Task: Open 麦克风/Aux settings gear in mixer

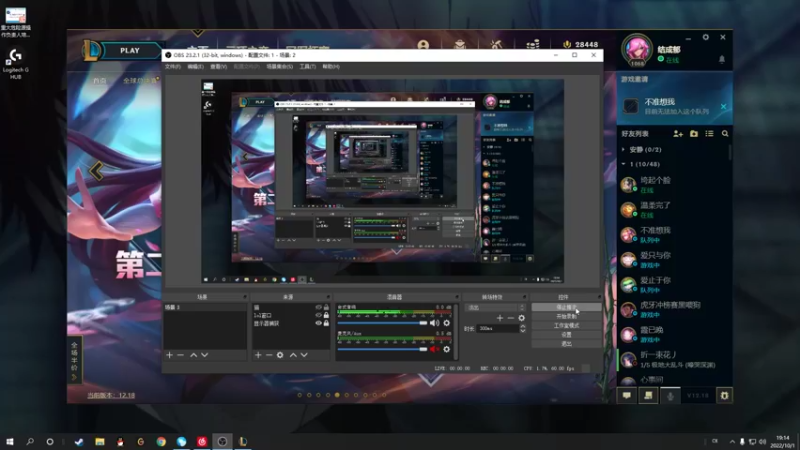Action: click(x=446, y=349)
